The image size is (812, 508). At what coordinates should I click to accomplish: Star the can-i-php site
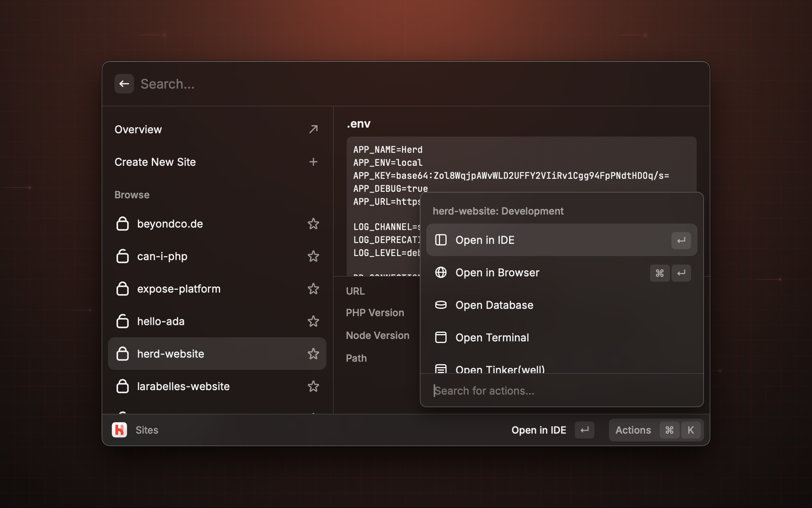pos(313,256)
